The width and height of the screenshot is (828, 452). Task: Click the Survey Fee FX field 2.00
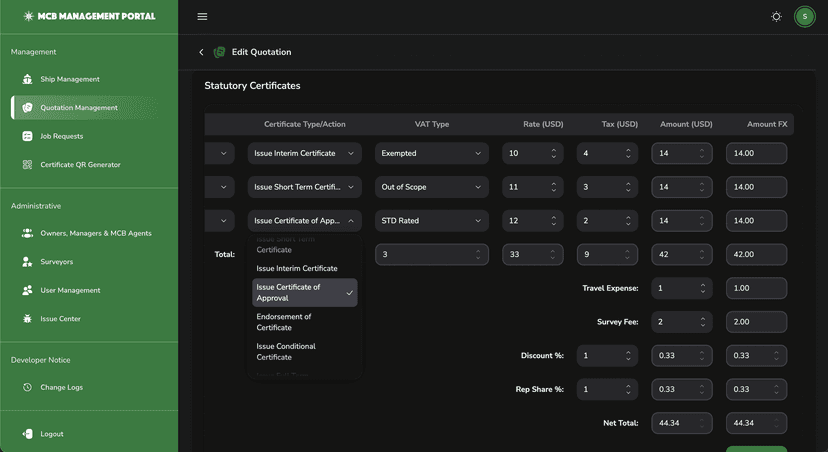coord(756,322)
